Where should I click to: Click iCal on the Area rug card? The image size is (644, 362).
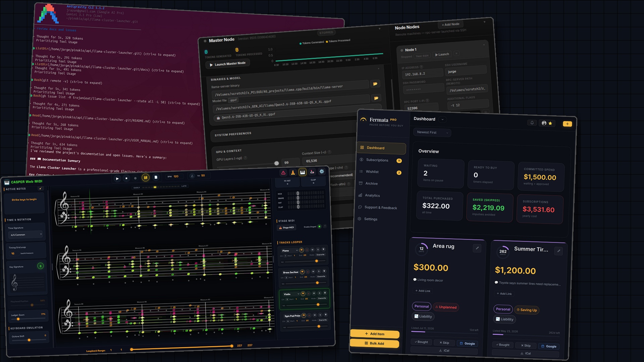[444, 350]
